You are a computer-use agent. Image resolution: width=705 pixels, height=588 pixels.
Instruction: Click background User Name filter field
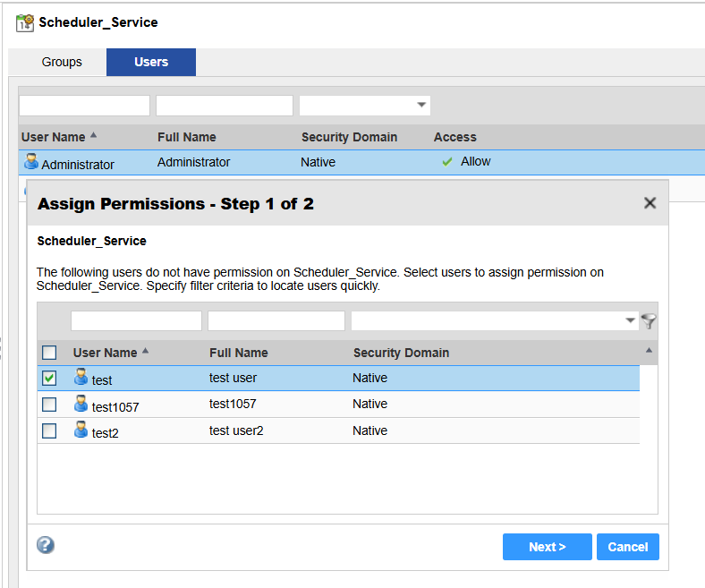click(84, 106)
